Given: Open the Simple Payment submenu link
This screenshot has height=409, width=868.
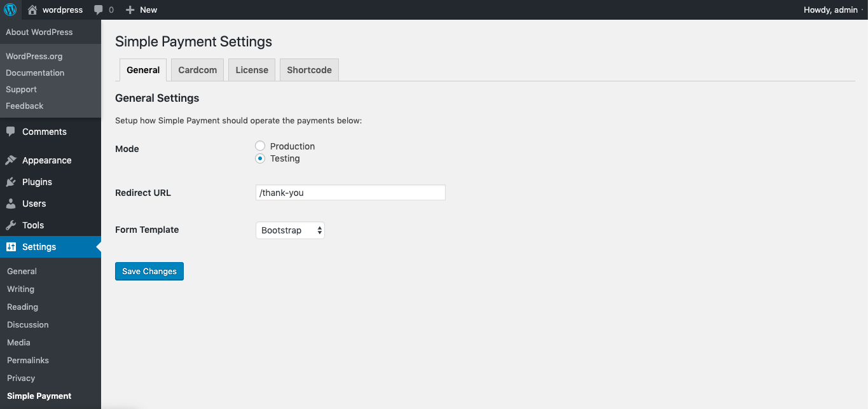Looking at the screenshot, I should pyautogui.click(x=39, y=396).
